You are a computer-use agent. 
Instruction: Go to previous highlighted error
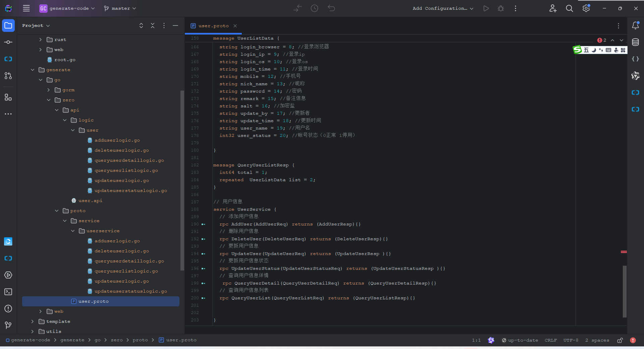(612, 40)
